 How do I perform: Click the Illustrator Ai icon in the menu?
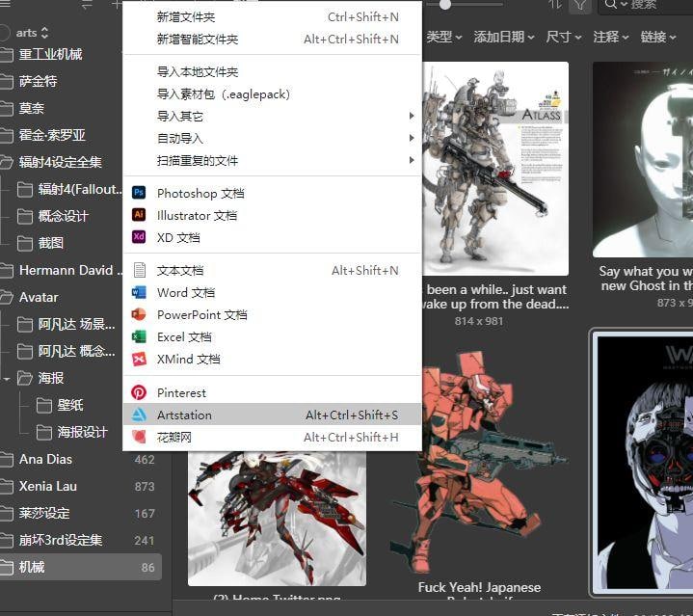pos(139,214)
